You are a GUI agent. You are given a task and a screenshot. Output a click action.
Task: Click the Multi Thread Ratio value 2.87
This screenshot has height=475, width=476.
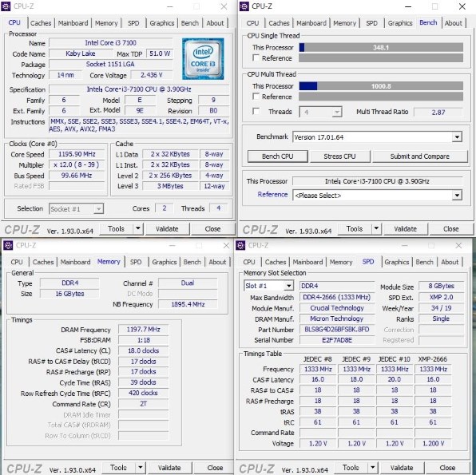[x=438, y=113]
